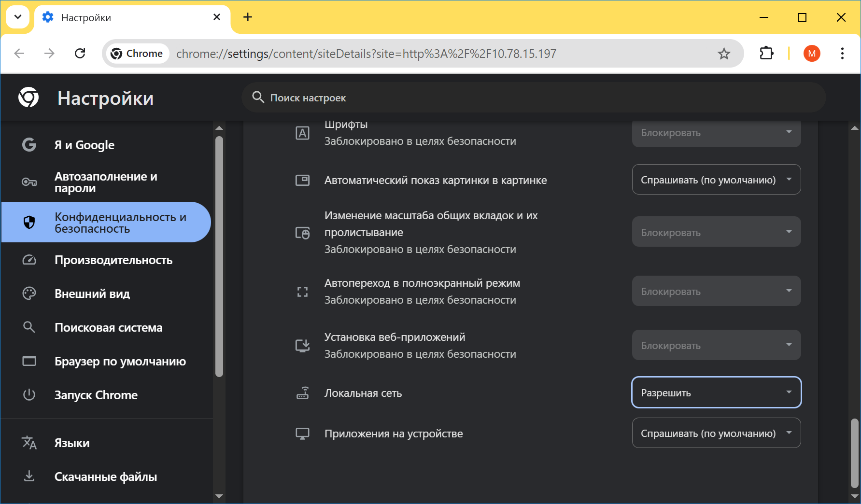Go to Я и Google section

click(85, 145)
